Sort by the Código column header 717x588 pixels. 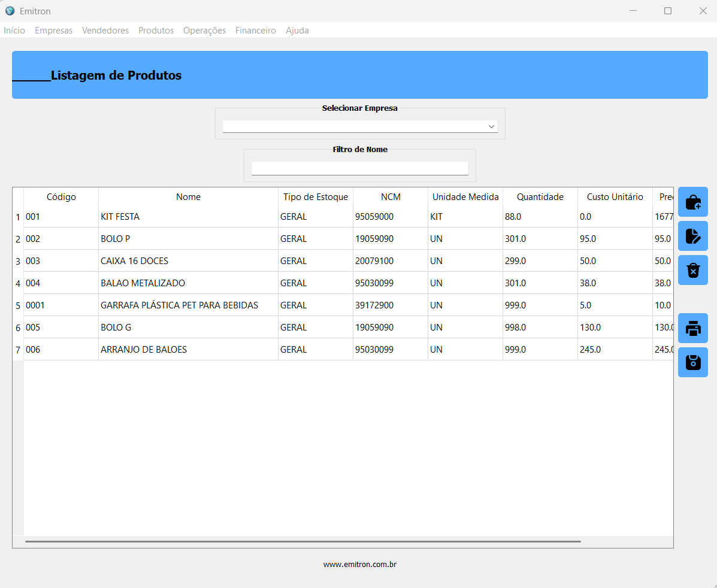pos(61,197)
